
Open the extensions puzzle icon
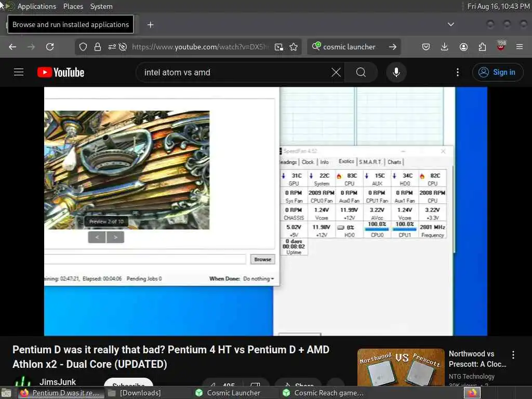482,47
